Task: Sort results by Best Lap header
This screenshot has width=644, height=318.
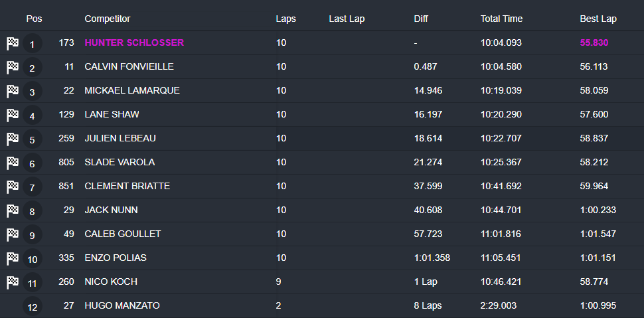Action: tap(598, 19)
